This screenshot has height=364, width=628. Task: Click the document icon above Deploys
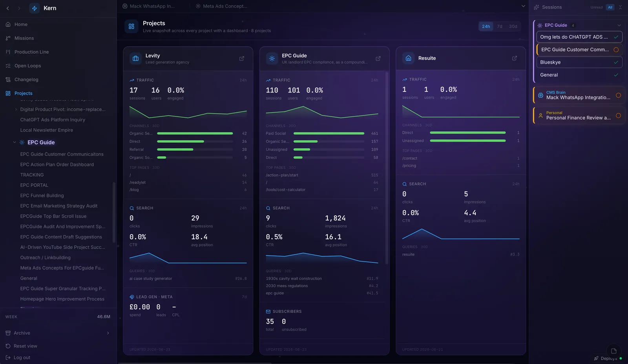click(614, 351)
